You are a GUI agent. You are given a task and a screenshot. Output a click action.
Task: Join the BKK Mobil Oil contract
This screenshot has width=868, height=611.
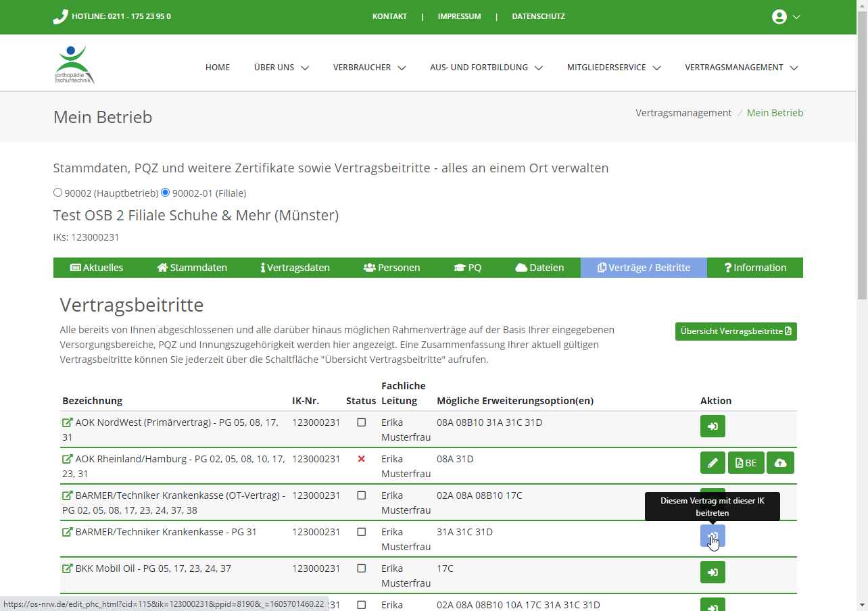pos(713,572)
